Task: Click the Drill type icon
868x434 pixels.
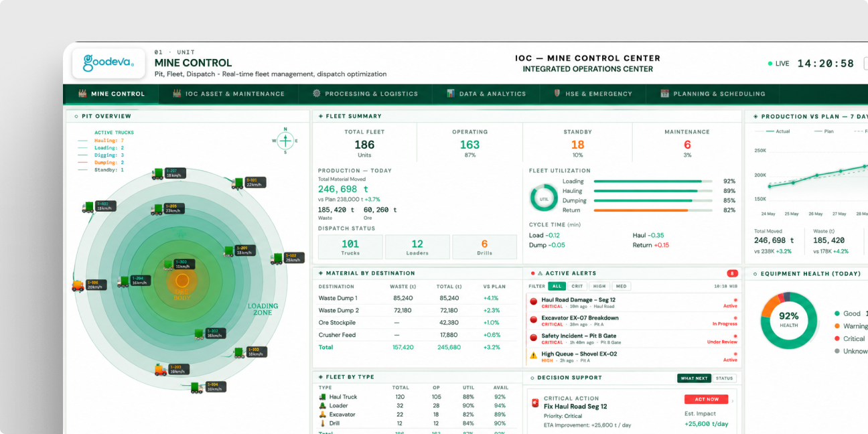Action: (x=323, y=423)
